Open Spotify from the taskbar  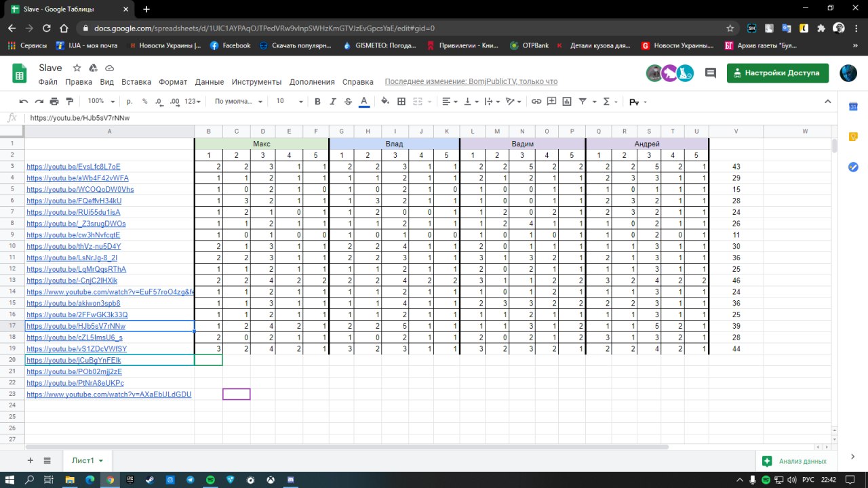point(210,479)
